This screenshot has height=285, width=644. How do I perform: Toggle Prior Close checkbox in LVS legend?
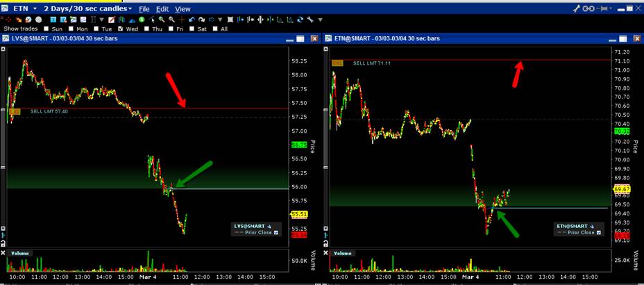click(x=276, y=232)
